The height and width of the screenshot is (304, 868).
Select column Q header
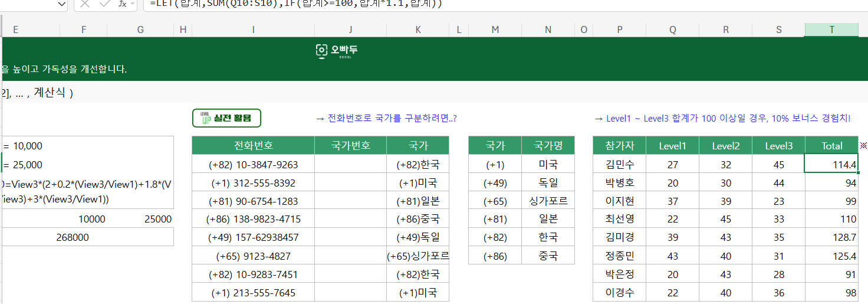[x=673, y=30]
